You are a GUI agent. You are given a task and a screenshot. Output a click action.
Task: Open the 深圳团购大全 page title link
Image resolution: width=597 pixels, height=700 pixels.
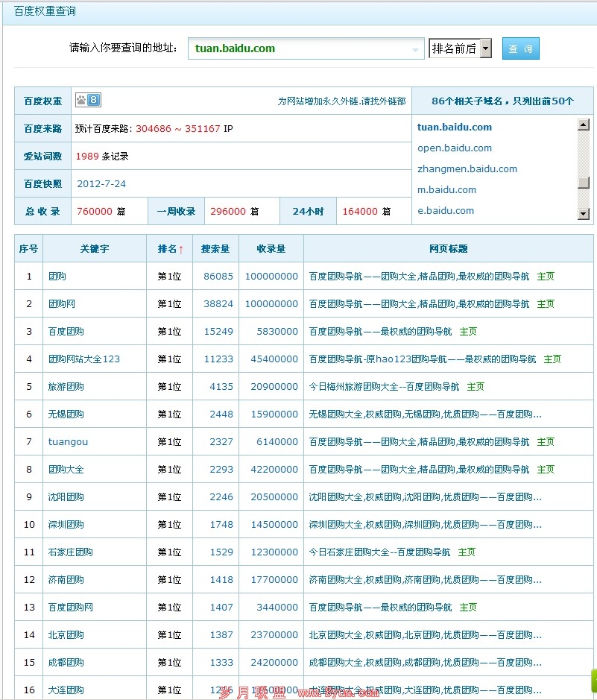pyautogui.click(x=426, y=525)
